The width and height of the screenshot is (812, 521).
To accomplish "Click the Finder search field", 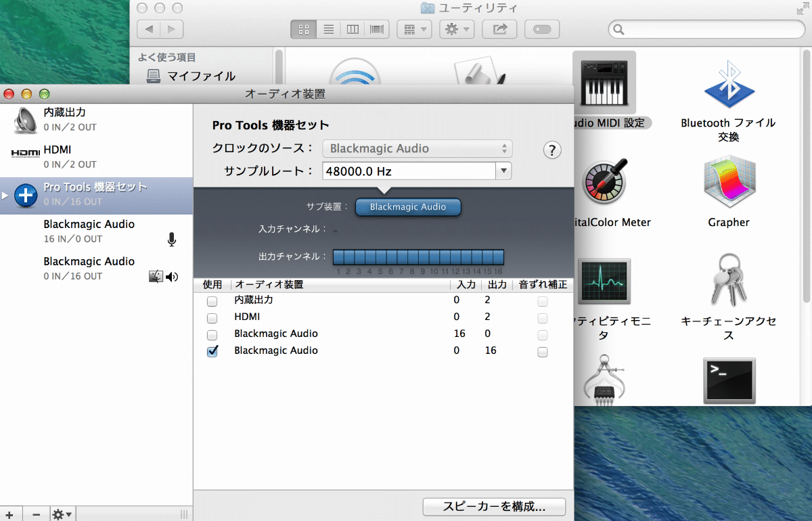I will (x=706, y=29).
